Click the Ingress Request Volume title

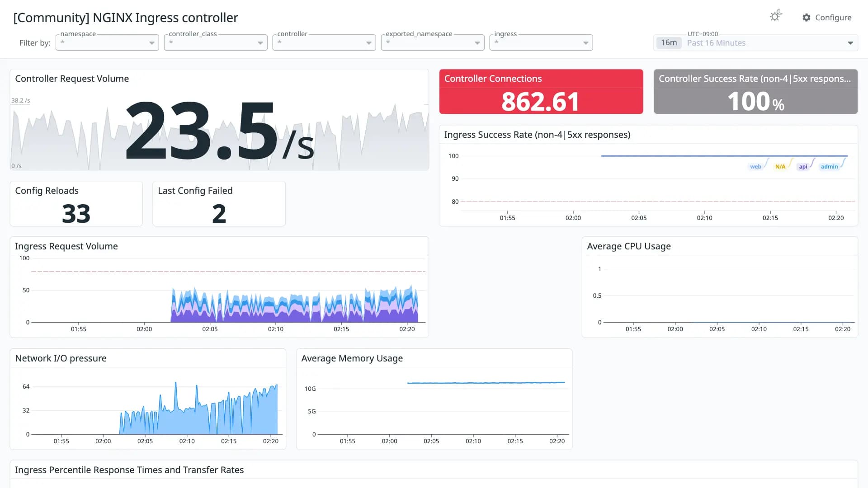[66, 246]
